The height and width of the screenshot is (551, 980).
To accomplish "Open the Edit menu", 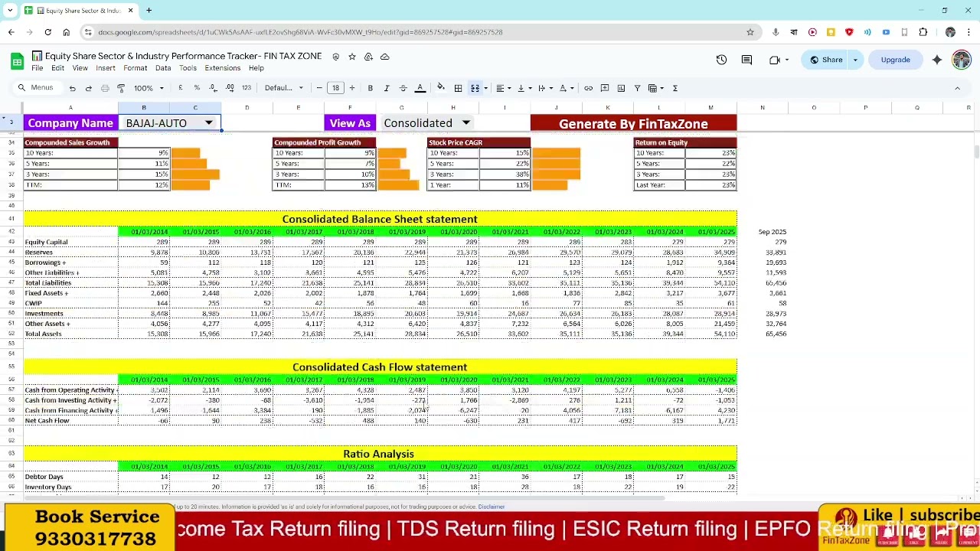I will point(58,68).
